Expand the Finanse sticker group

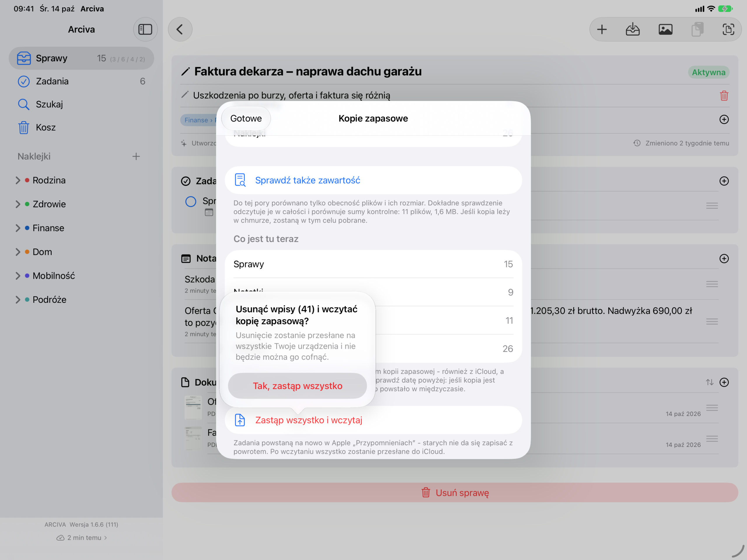point(18,228)
